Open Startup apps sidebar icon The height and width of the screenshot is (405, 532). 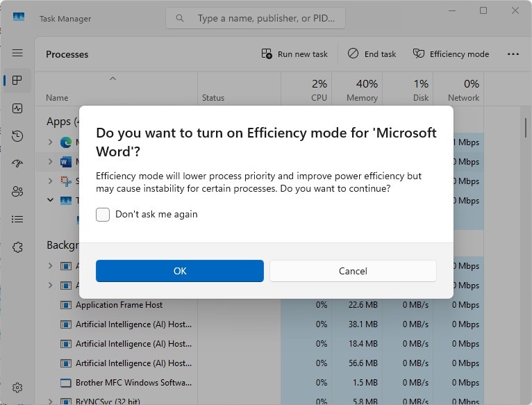(x=17, y=164)
